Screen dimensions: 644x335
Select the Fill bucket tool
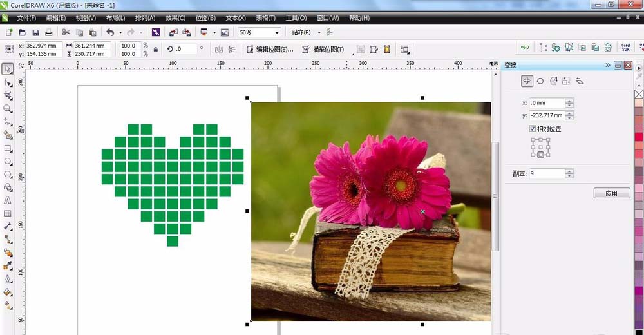7,292
